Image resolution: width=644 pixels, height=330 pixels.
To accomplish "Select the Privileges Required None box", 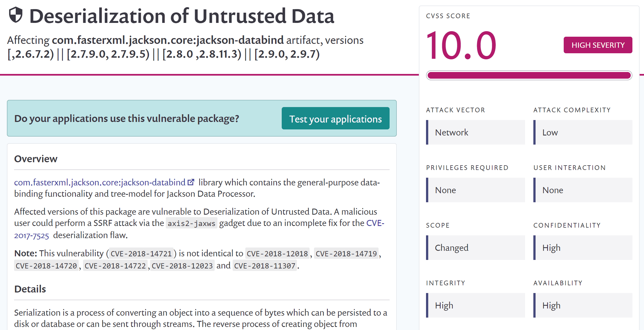I will pyautogui.click(x=475, y=190).
